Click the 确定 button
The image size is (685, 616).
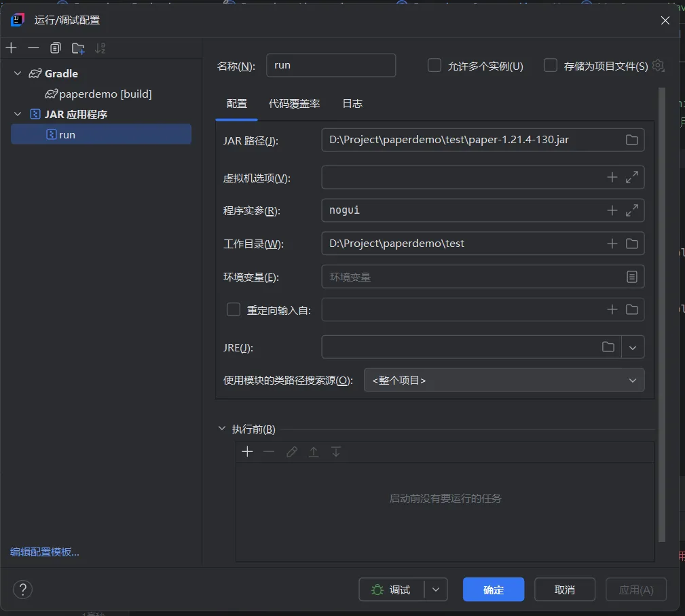493,590
